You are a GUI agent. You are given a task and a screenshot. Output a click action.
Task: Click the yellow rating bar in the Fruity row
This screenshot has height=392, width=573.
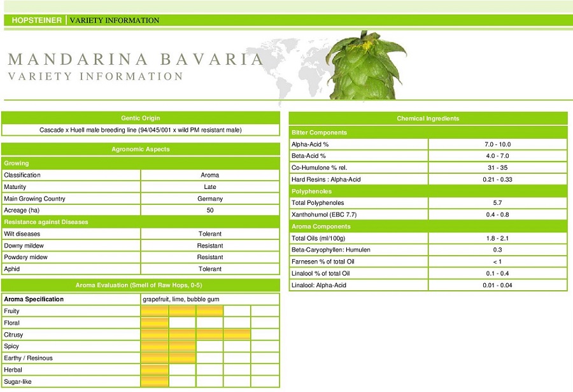pyautogui.click(x=182, y=311)
